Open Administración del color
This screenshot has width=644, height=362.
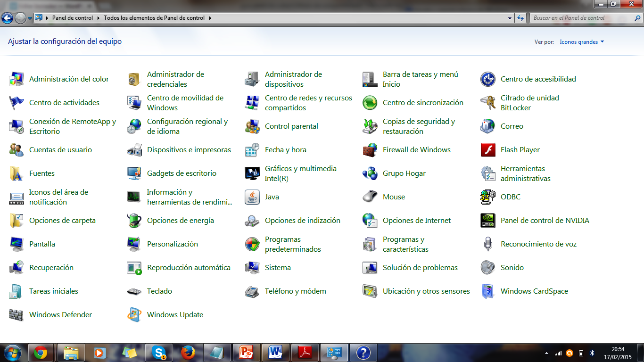pyautogui.click(x=69, y=79)
